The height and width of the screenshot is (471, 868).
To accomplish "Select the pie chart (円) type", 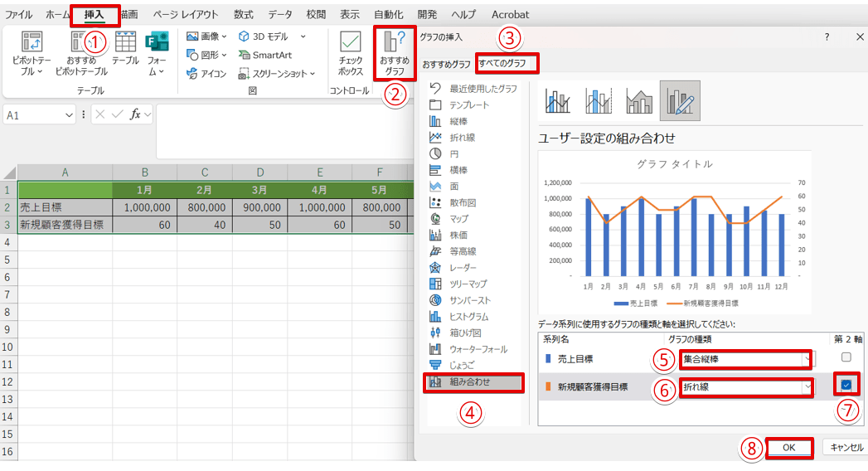I will [x=454, y=153].
